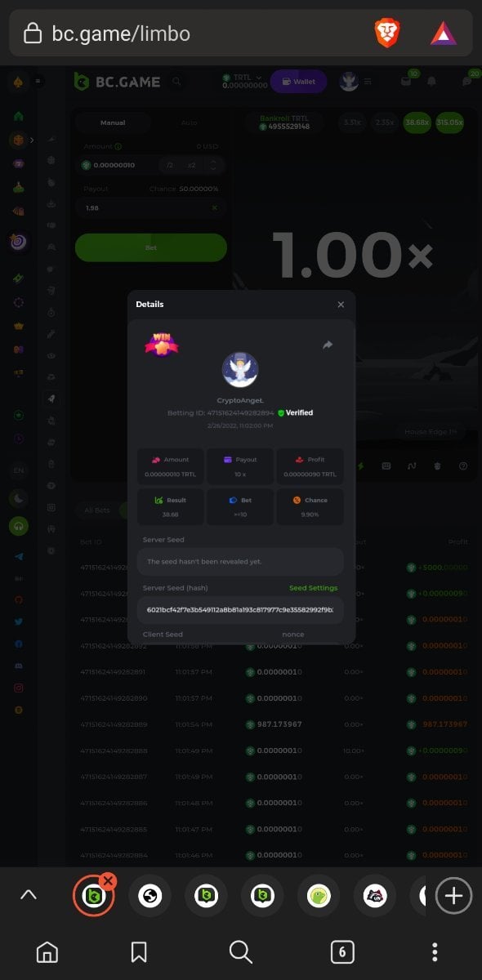Open Seed Settings link

tap(313, 588)
